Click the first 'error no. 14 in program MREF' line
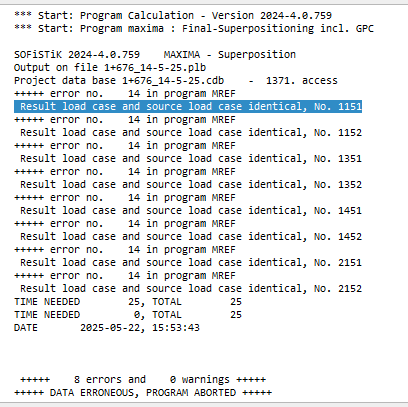The image size is (408, 407). click(x=125, y=93)
